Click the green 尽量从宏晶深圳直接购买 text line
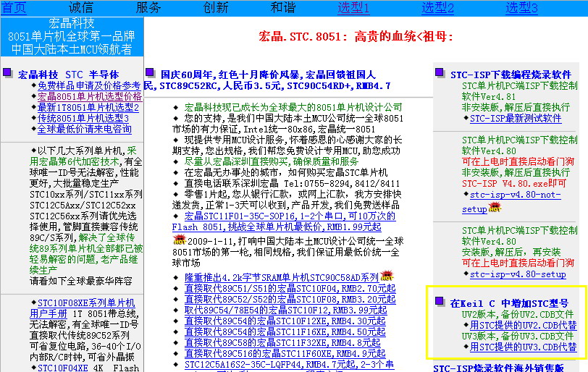588x372 pixels. (x=272, y=162)
